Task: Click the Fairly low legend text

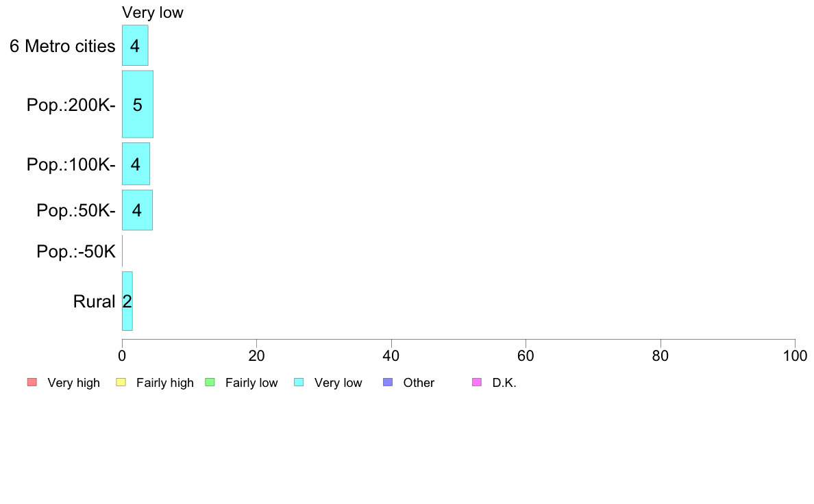Action: pos(251,383)
